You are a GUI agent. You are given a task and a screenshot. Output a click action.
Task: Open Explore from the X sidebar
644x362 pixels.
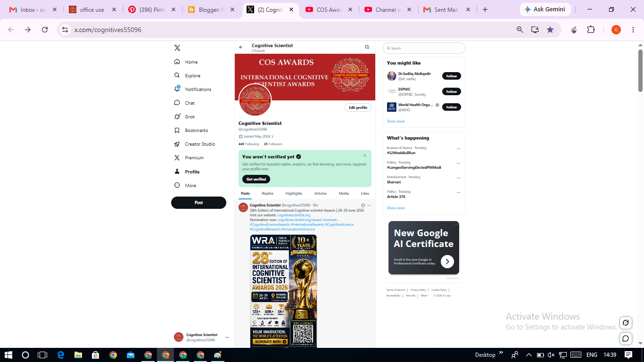pos(187,75)
